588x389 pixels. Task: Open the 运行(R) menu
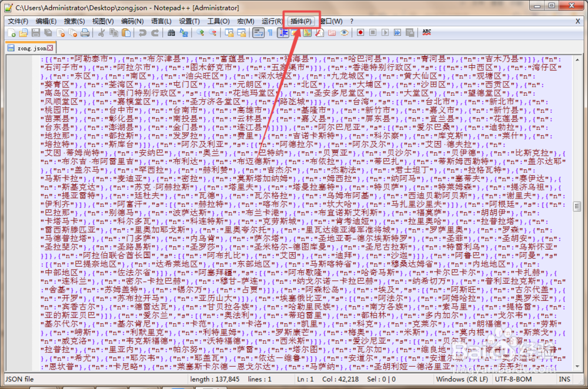point(272,21)
